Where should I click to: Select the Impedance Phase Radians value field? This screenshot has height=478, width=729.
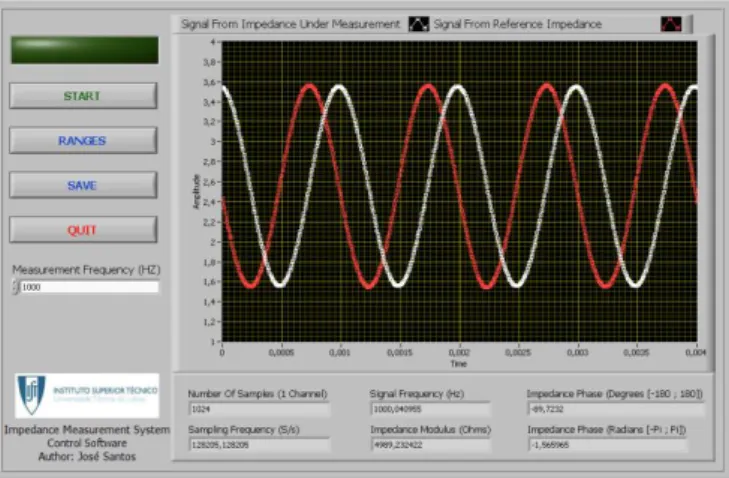point(608,445)
